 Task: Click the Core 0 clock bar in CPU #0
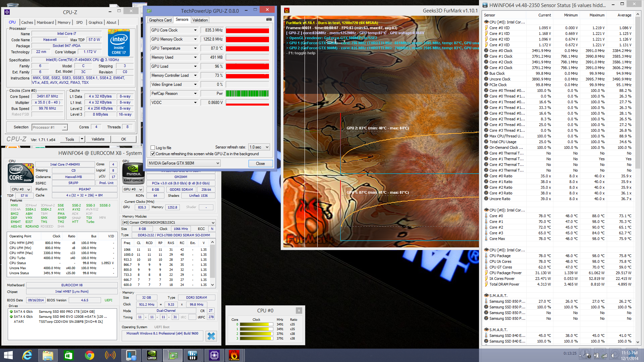click(257, 324)
